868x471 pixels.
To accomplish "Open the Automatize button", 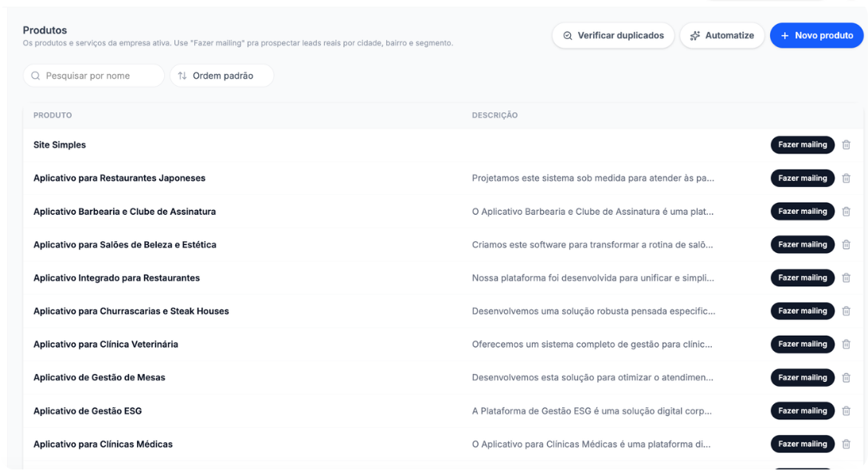I will click(721, 35).
